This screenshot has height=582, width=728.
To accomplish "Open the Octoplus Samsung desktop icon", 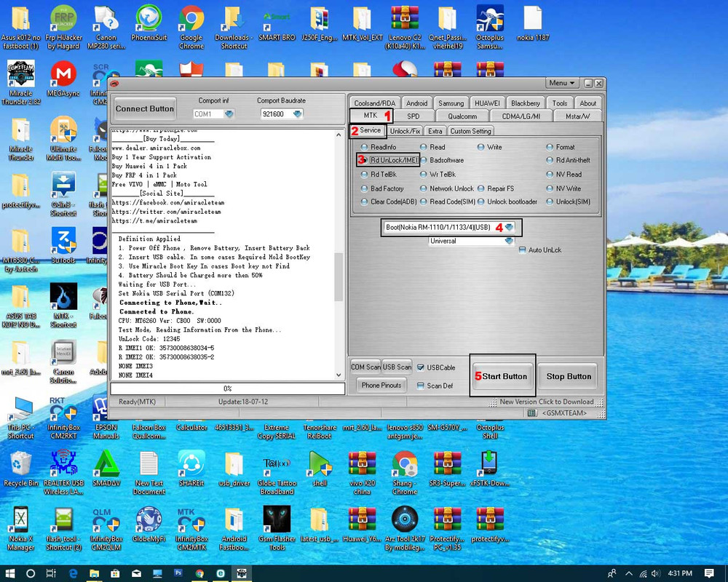I will pos(490,27).
